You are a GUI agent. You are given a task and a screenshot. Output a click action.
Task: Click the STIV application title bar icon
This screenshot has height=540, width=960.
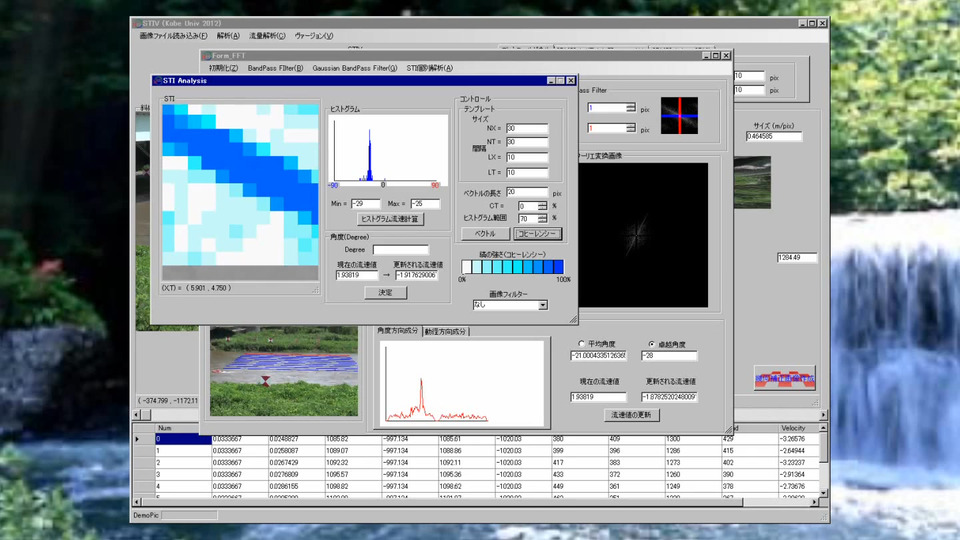(x=138, y=23)
